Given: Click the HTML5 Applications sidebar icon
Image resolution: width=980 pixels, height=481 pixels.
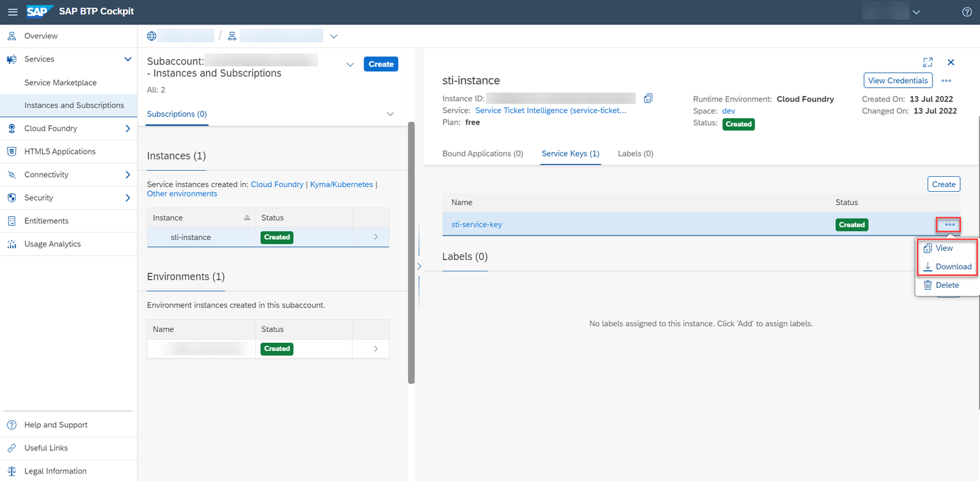Looking at the screenshot, I should click(x=12, y=152).
